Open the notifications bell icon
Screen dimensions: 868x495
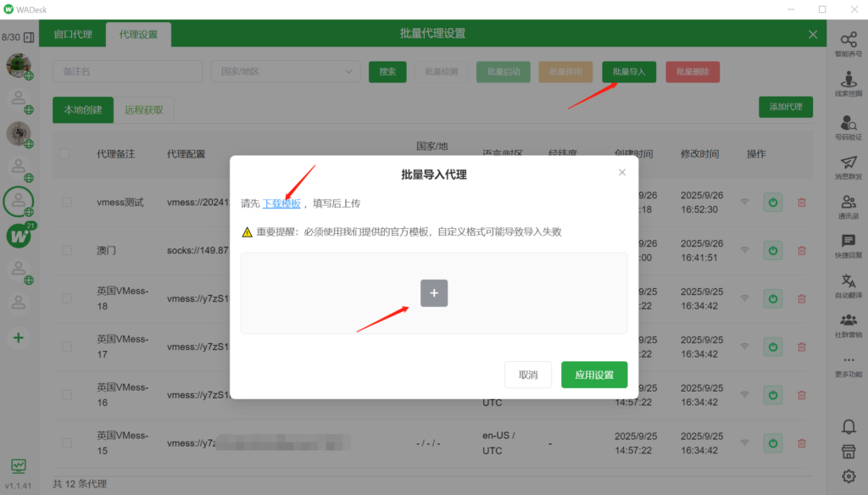point(848,425)
